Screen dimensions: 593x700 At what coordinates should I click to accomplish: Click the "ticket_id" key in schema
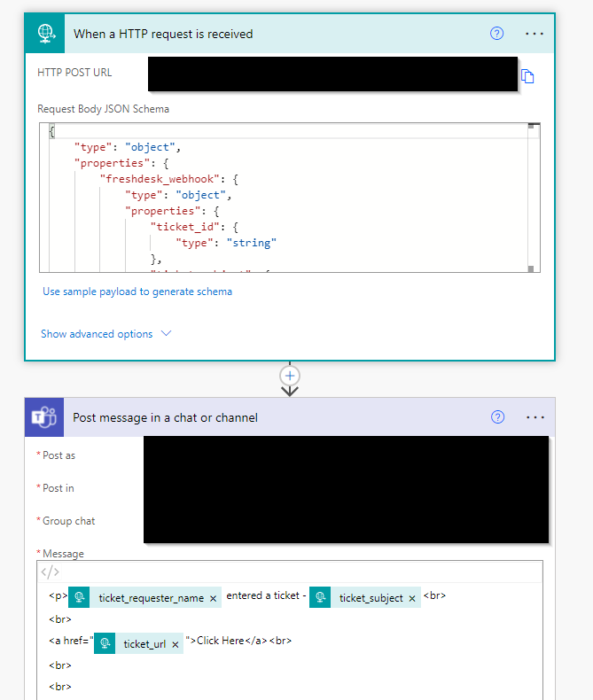tap(185, 227)
